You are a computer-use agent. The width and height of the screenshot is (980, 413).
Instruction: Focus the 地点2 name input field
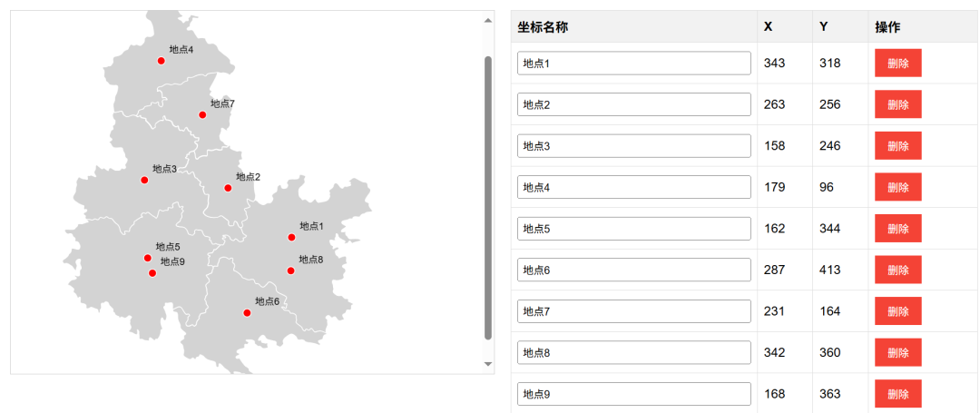(x=634, y=104)
